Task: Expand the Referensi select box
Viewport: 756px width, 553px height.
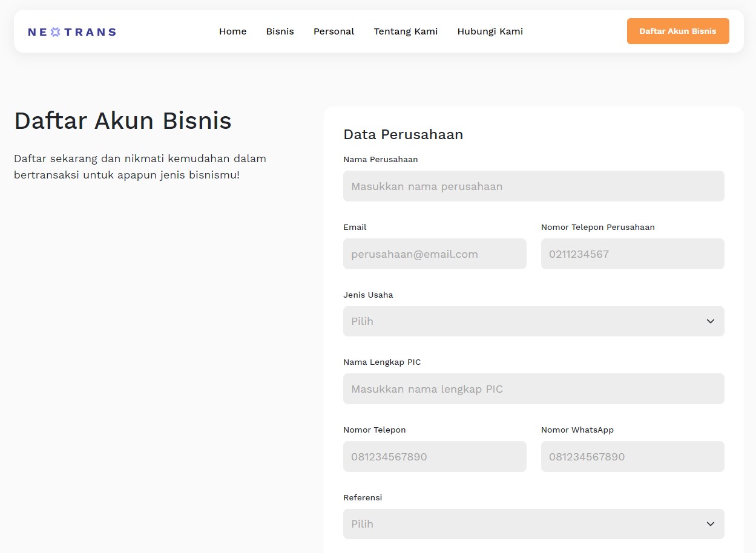Action: (x=521, y=524)
